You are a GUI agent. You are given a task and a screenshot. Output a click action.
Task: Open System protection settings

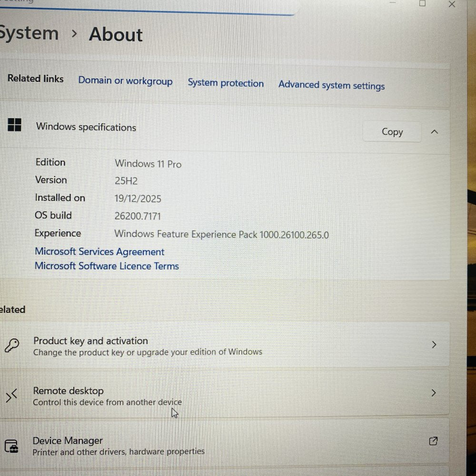tap(226, 83)
